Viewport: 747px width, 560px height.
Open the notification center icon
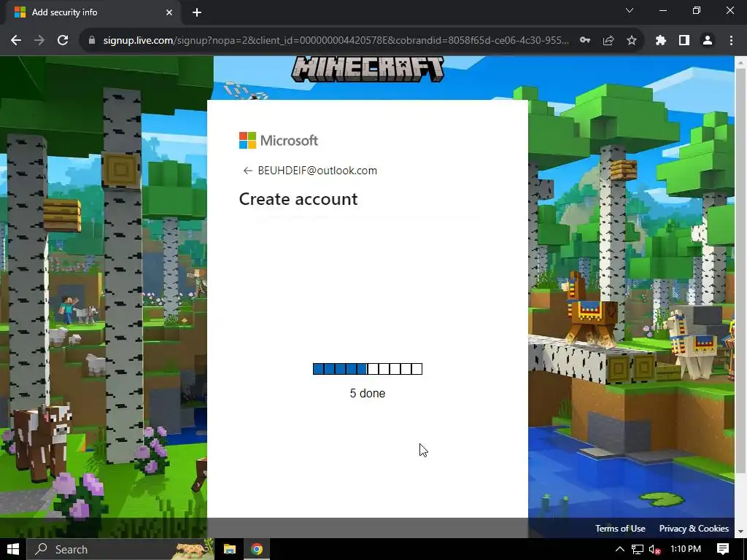pos(723,549)
